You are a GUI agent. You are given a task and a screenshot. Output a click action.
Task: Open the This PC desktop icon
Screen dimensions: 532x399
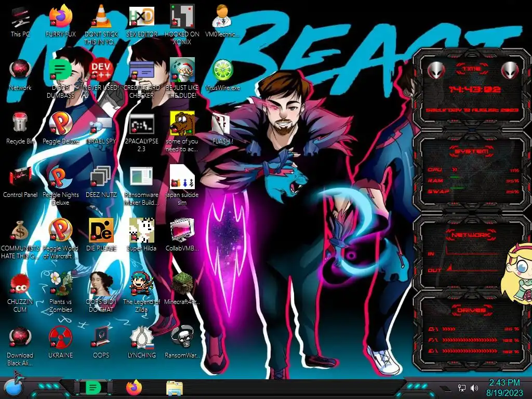click(20, 21)
